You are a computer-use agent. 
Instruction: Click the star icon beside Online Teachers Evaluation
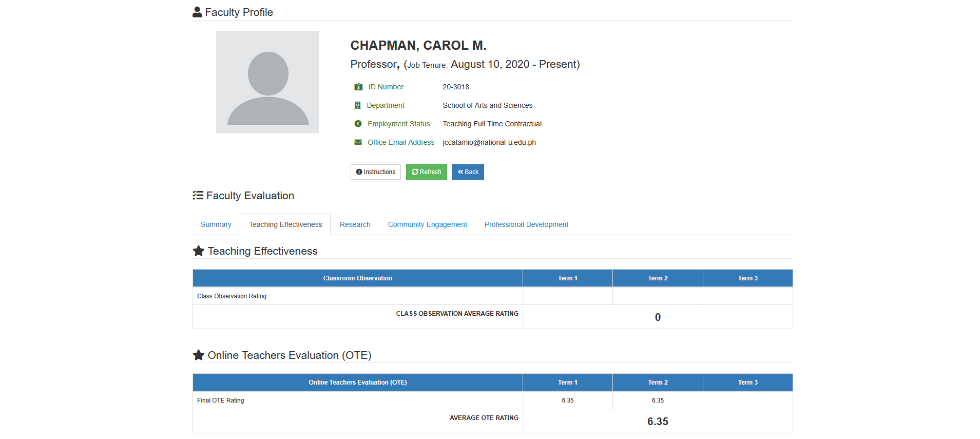click(198, 355)
